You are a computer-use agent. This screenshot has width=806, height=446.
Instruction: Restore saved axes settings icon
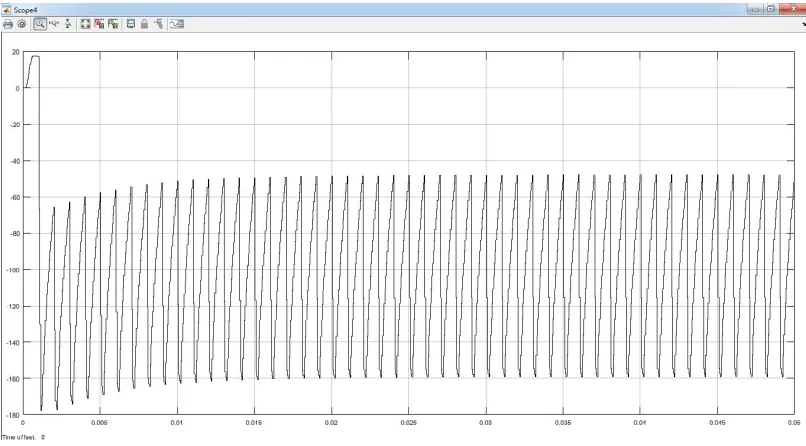113,24
